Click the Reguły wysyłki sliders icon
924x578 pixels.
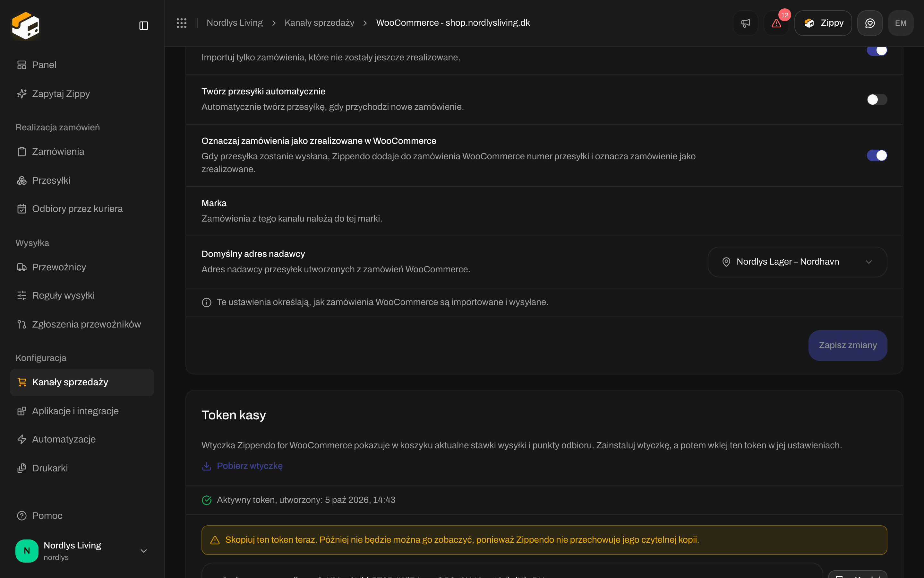pyautogui.click(x=22, y=295)
